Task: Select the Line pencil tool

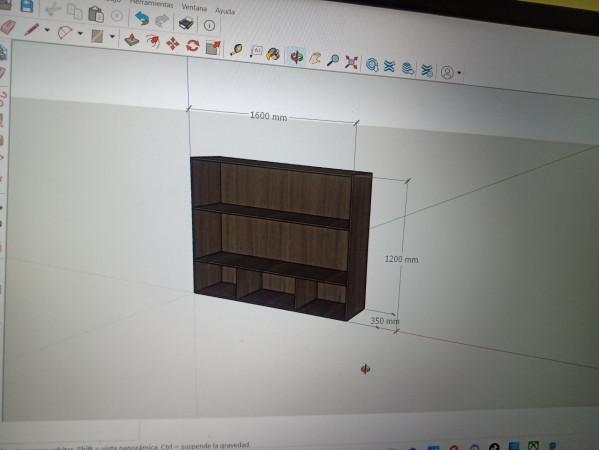Action: [31, 29]
